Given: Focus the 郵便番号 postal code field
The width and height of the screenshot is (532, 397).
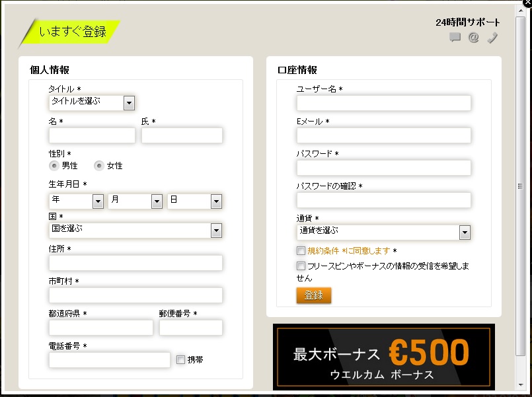Looking at the screenshot, I should pos(191,328).
